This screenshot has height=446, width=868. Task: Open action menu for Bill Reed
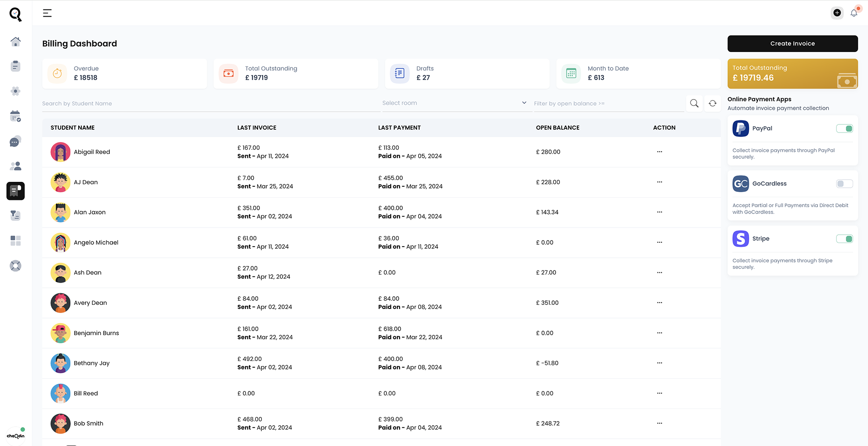(x=660, y=394)
